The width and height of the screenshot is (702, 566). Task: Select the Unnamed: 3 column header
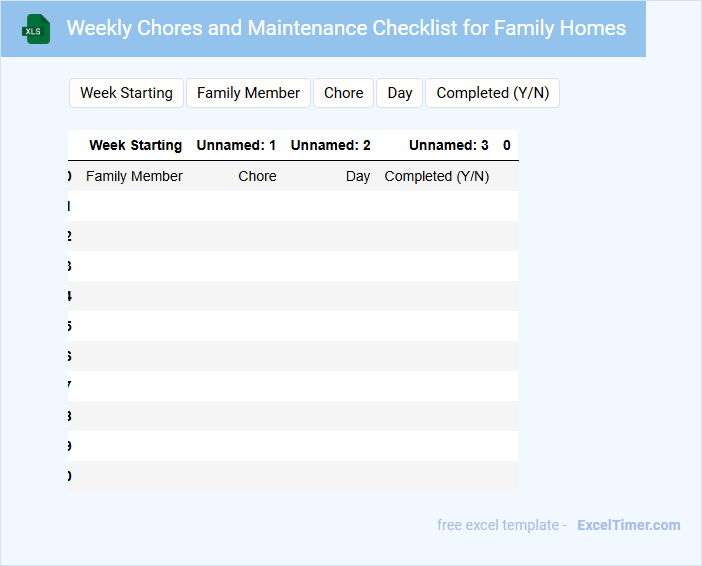[x=448, y=145]
